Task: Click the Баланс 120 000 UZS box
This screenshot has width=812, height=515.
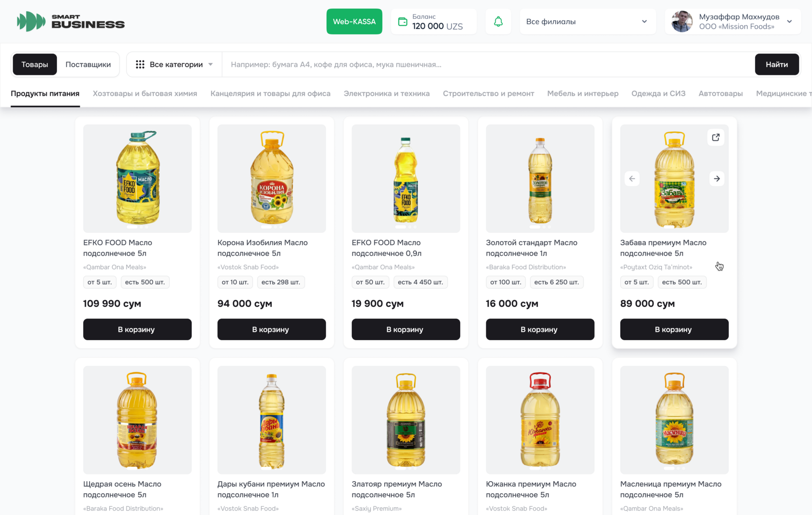Action: pyautogui.click(x=434, y=21)
